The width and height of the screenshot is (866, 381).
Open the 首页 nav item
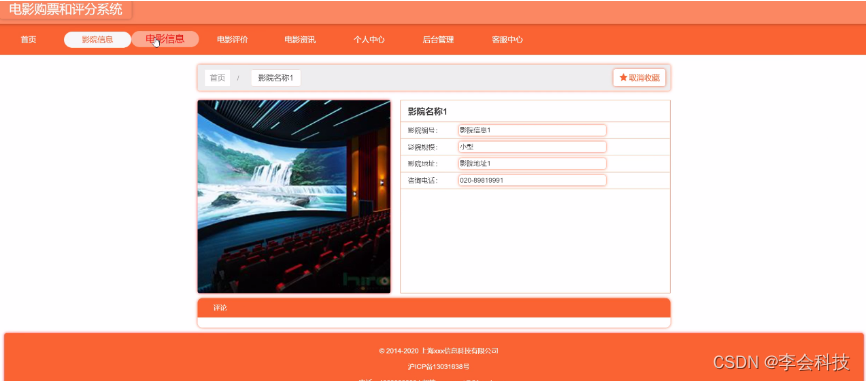(x=29, y=40)
